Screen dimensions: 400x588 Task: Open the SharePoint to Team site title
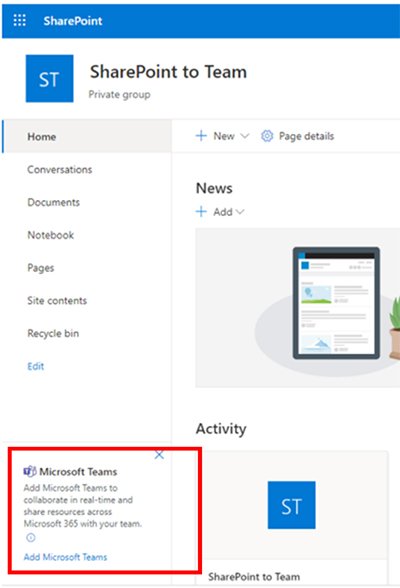[168, 72]
